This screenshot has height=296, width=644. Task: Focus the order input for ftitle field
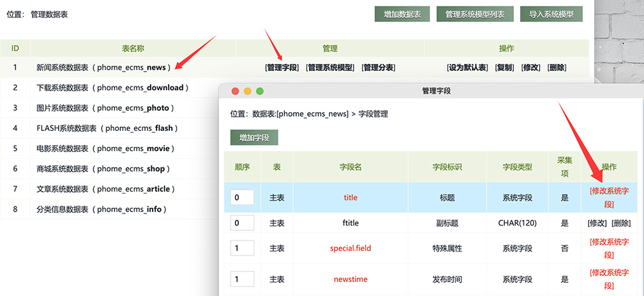(x=242, y=223)
